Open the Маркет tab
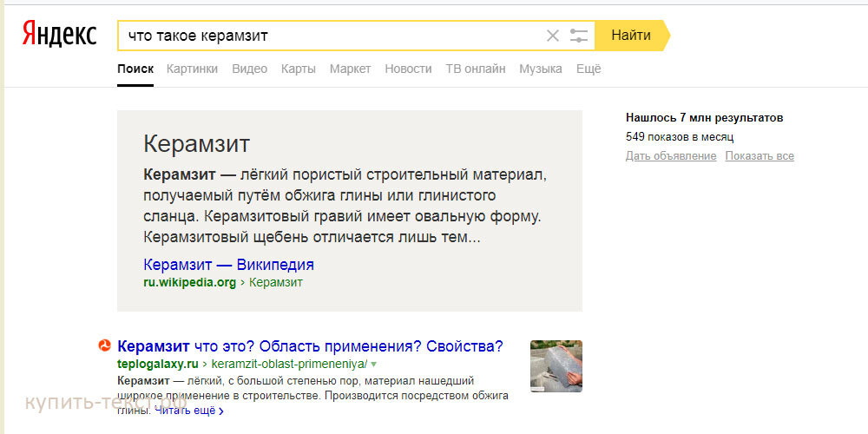The width and height of the screenshot is (868, 434). point(351,69)
